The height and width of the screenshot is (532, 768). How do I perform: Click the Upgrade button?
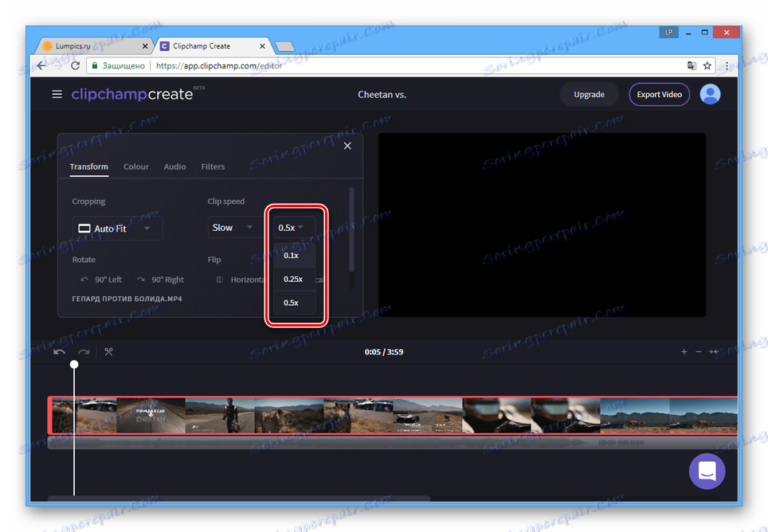[589, 94]
